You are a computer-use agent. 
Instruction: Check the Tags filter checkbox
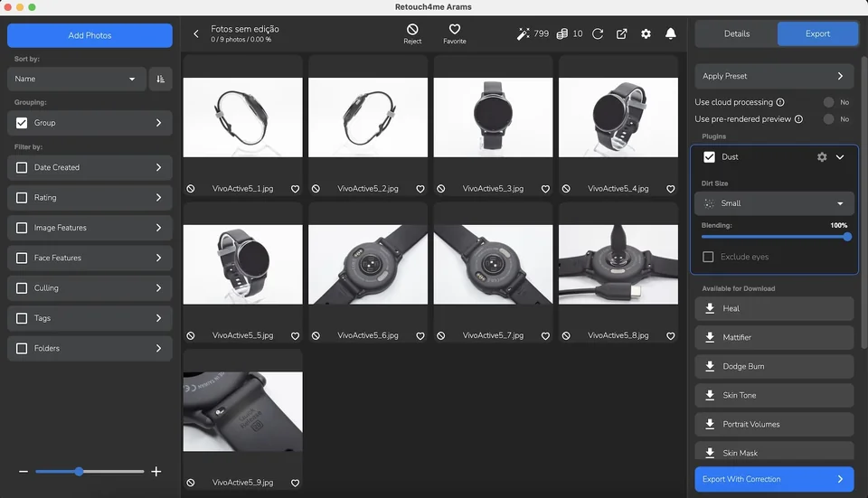click(22, 318)
